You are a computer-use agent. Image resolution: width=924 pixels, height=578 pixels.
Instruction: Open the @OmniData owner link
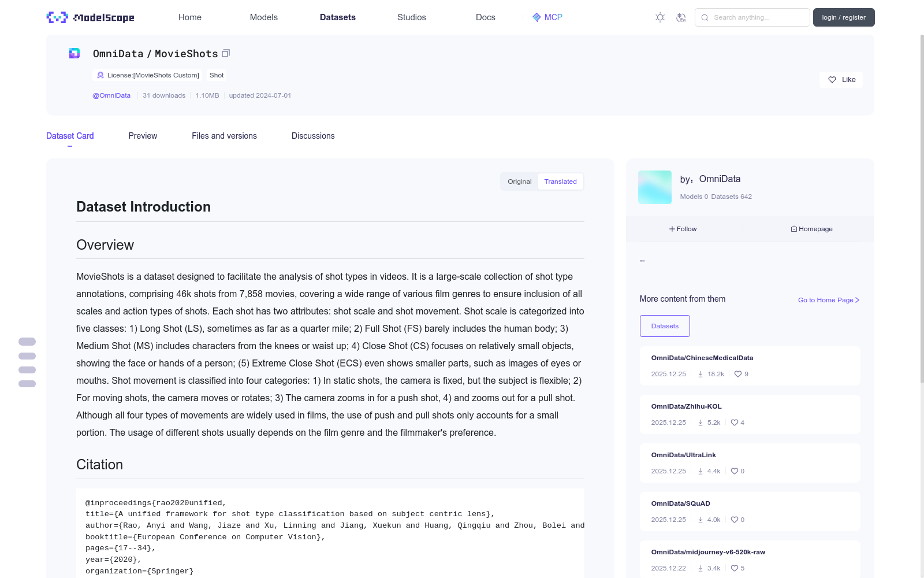(111, 95)
